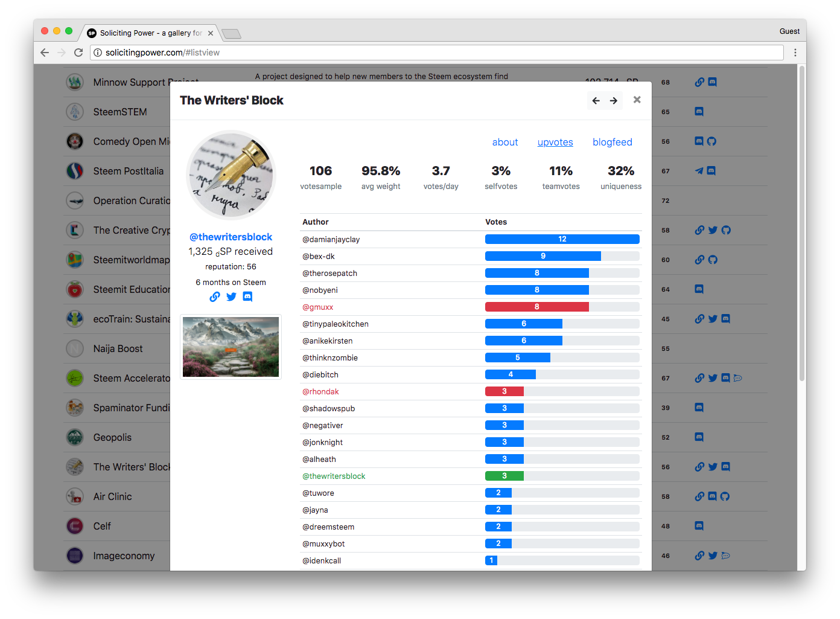Open The Writers' Block row Twitter icon
The width and height of the screenshot is (840, 619).
pyautogui.click(x=713, y=467)
